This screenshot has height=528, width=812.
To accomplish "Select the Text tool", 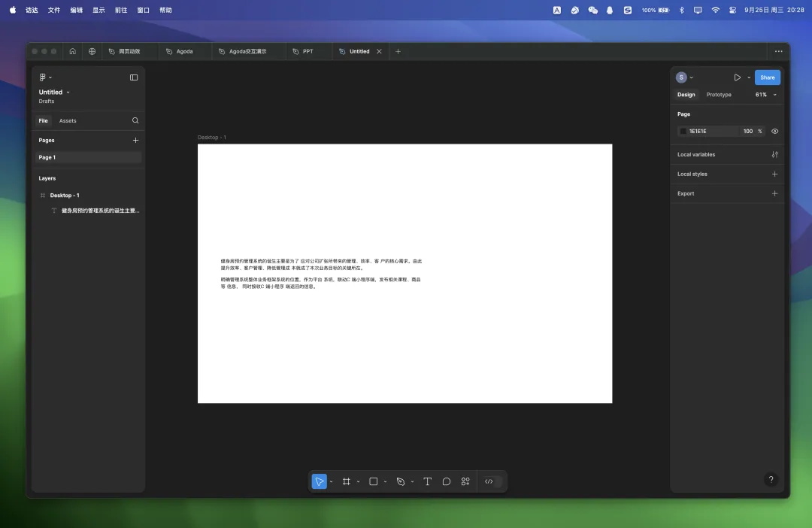I will (428, 481).
